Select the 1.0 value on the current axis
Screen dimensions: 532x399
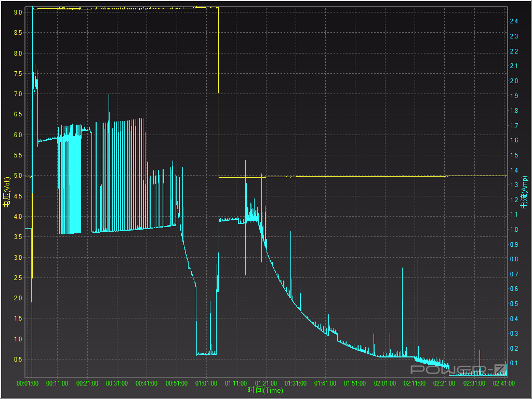(514, 229)
